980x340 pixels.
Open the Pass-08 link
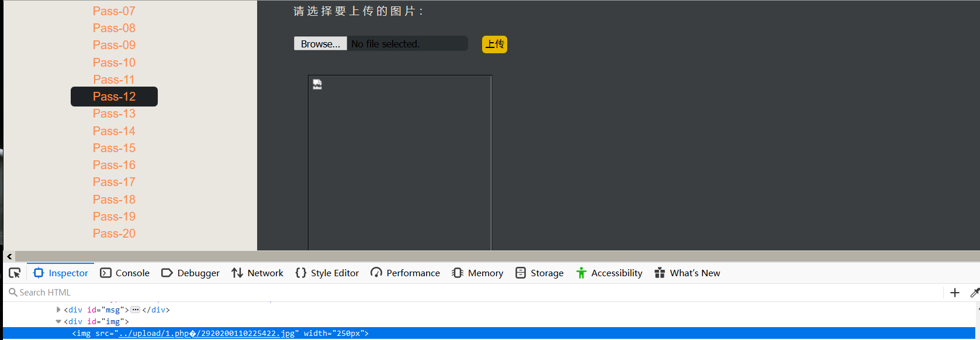(114, 28)
